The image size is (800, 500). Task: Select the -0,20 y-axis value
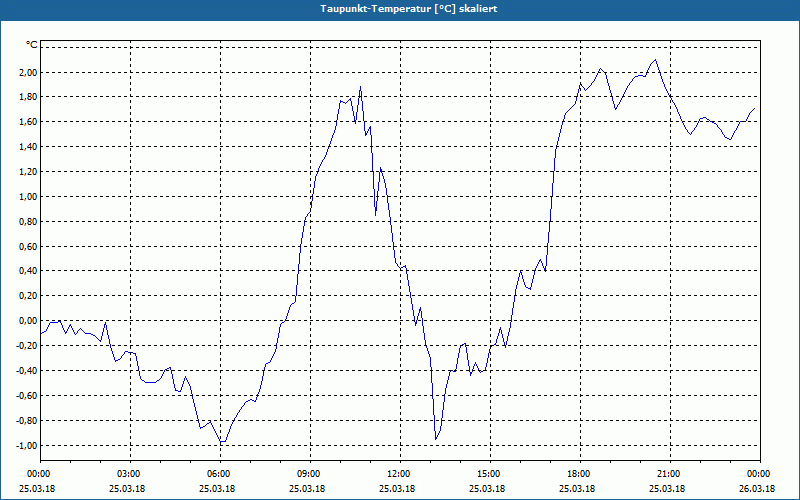click(x=28, y=346)
